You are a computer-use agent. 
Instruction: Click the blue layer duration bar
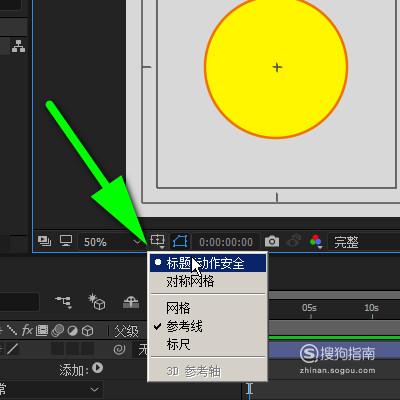(334, 350)
